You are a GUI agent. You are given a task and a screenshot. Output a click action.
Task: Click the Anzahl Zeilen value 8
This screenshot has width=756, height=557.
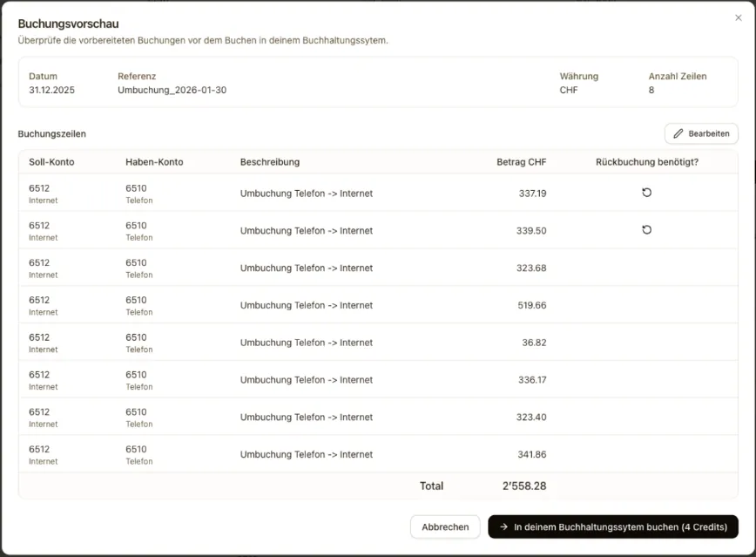[651, 91]
